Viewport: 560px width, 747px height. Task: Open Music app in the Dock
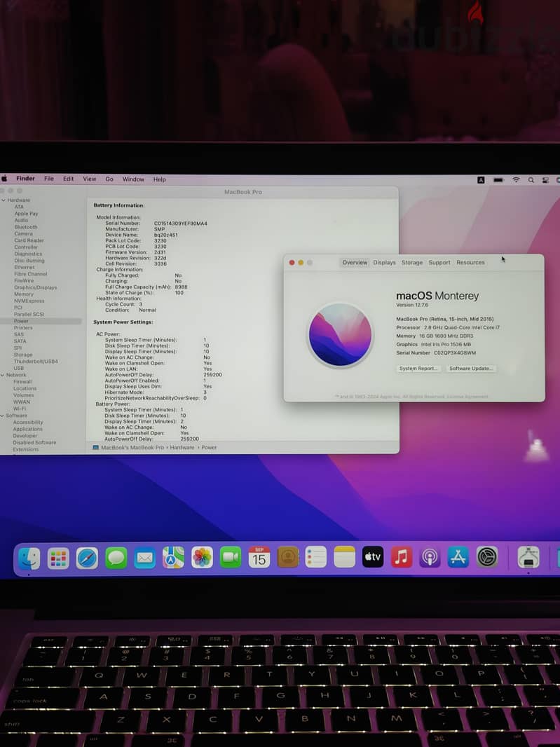click(402, 557)
